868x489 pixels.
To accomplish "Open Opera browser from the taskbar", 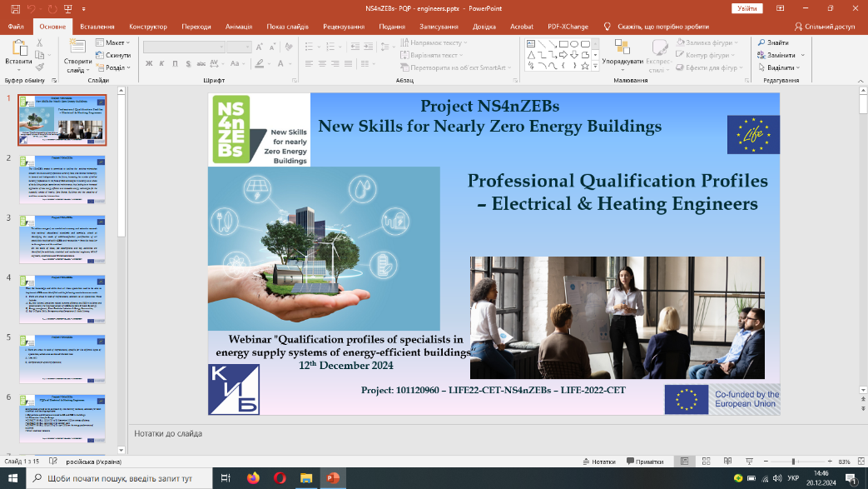I will (x=280, y=478).
